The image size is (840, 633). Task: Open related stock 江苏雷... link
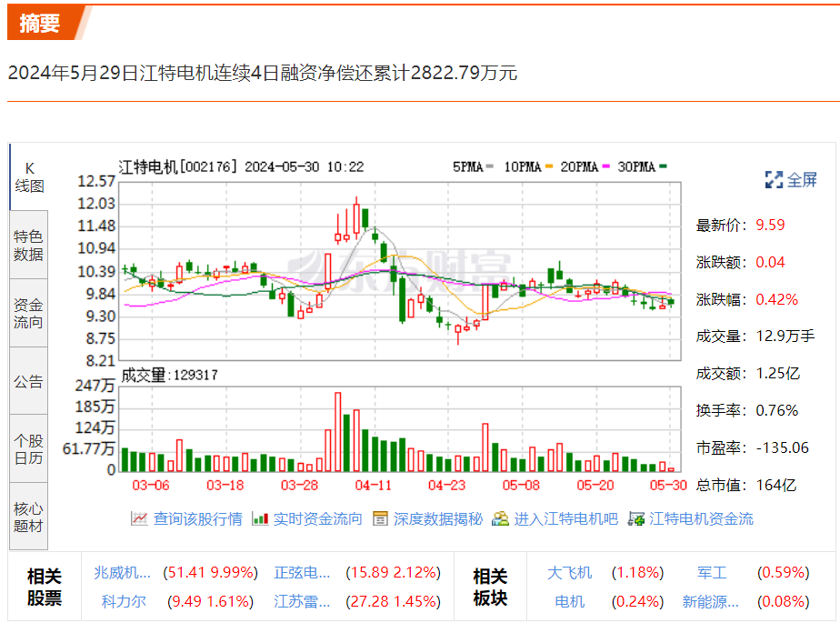[302, 601]
